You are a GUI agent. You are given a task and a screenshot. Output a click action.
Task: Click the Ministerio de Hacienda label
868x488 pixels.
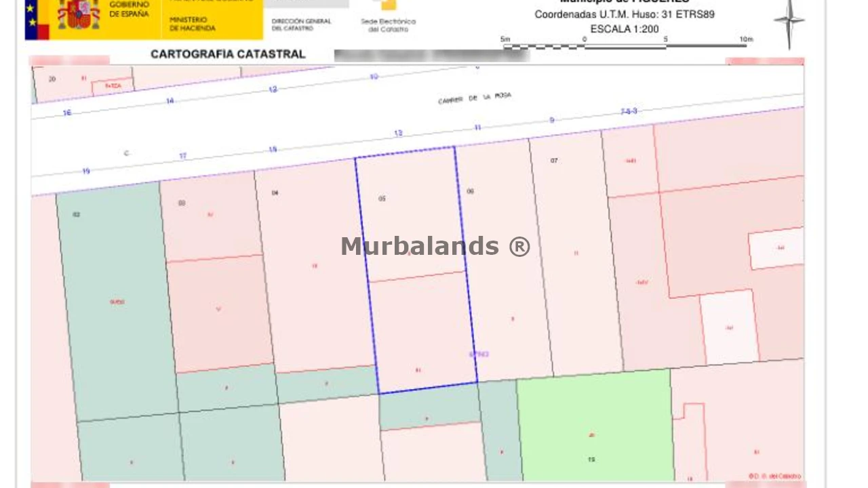pos(193,24)
